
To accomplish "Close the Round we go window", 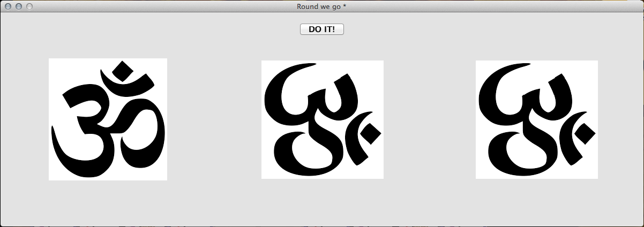I will coord(8,6).
